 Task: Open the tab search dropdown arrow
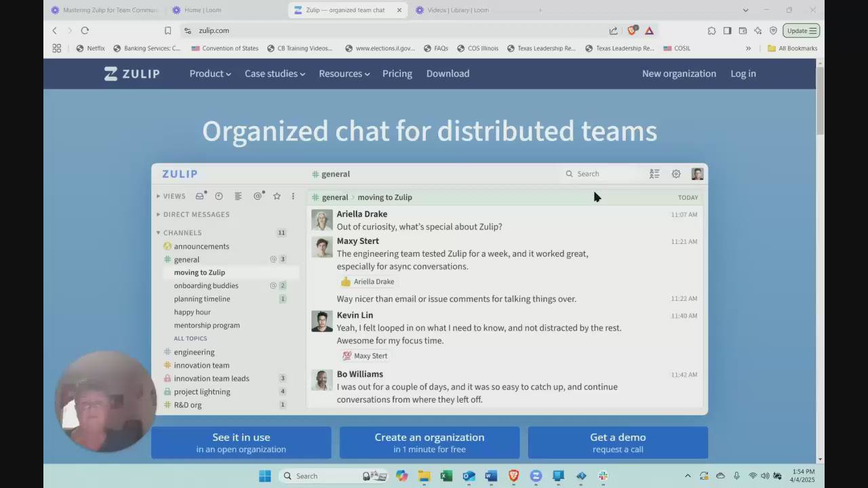(x=745, y=10)
